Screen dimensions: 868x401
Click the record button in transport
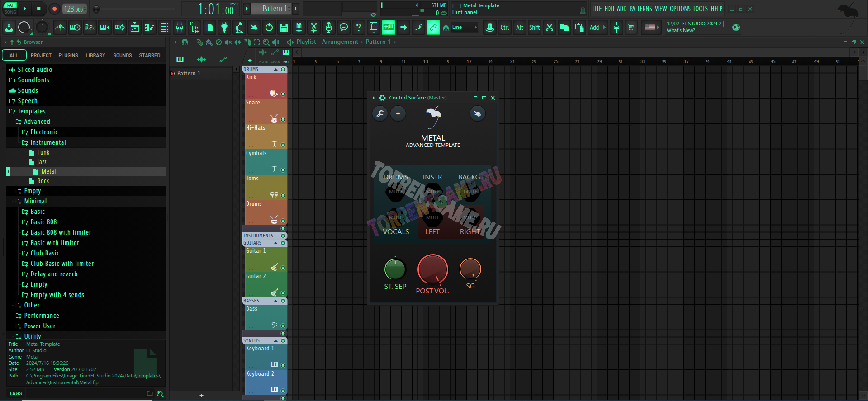[x=54, y=9]
